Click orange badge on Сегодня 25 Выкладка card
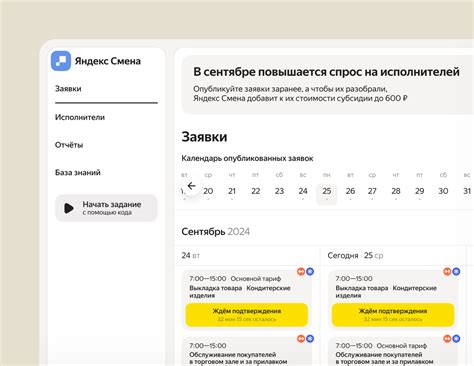This screenshot has width=474, height=366. click(447, 272)
